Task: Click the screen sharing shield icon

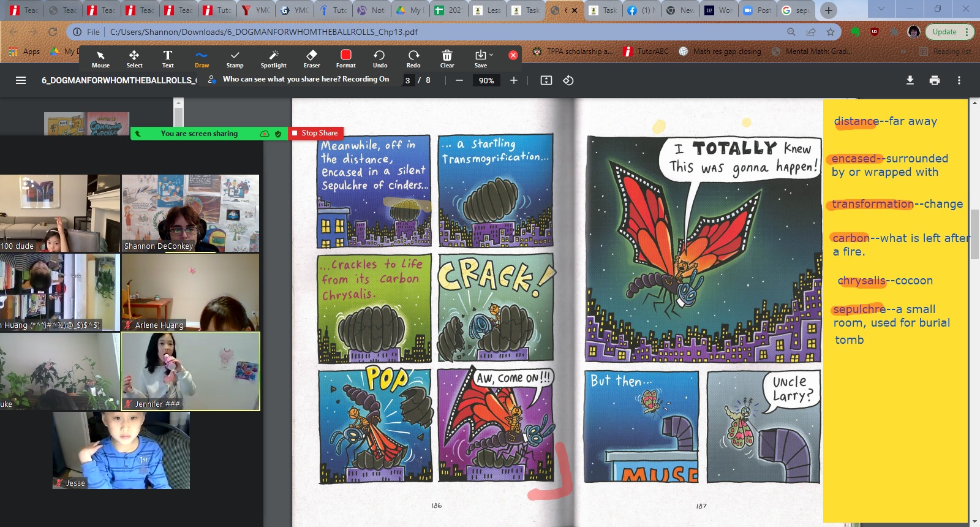Action: [278, 134]
